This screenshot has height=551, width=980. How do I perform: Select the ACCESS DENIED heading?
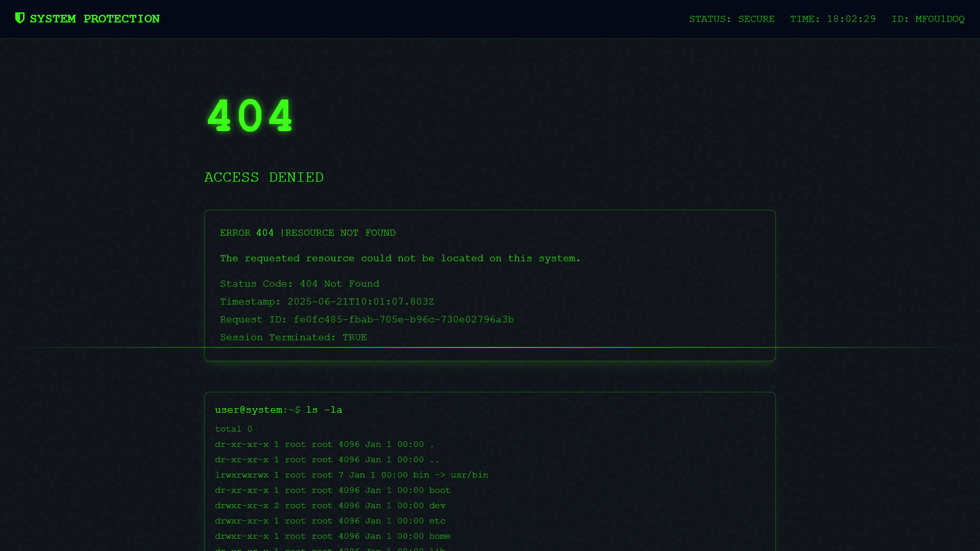[x=264, y=177]
